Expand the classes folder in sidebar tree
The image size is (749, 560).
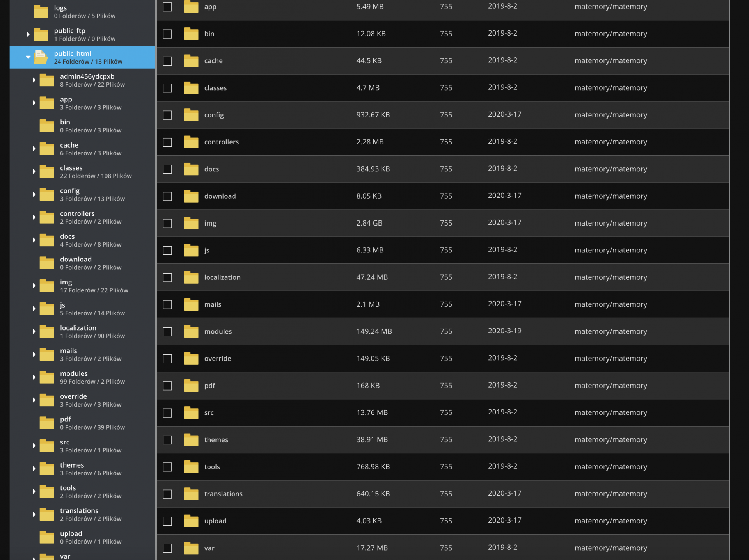pyautogui.click(x=34, y=171)
